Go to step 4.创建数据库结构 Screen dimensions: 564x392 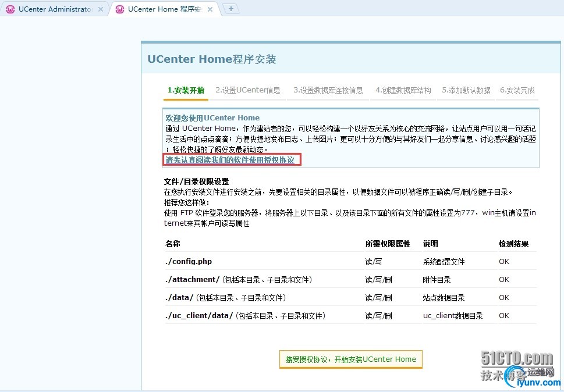point(403,90)
